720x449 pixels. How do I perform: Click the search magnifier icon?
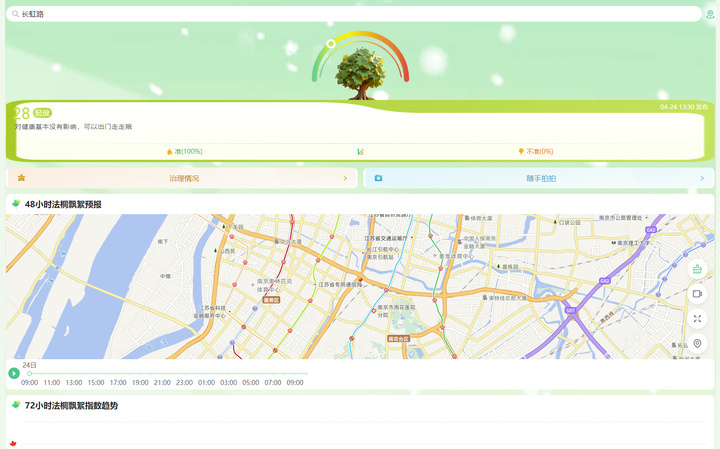15,14
